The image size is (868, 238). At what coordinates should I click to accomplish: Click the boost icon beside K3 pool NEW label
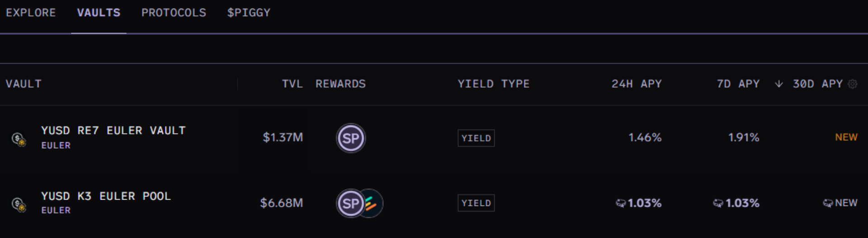tap(828, 203)
